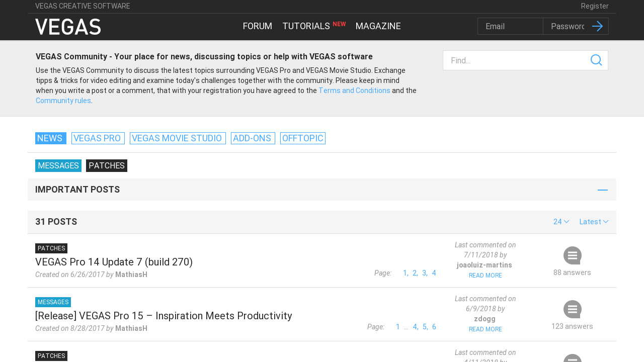The width and height of the screenshot is (644, 362).
Task: Go to page 4 of Update 7 post
Action: tap(434, 273)
